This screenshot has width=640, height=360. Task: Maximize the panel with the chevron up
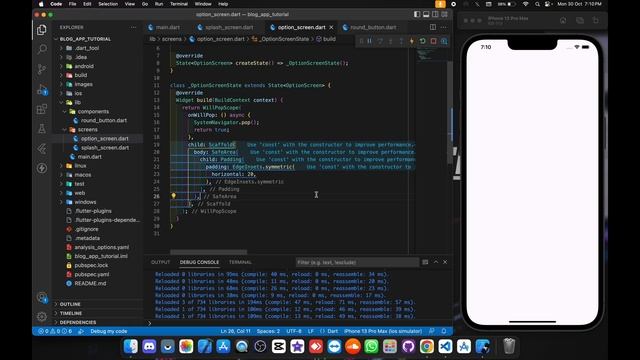click(x=436, y=262)
